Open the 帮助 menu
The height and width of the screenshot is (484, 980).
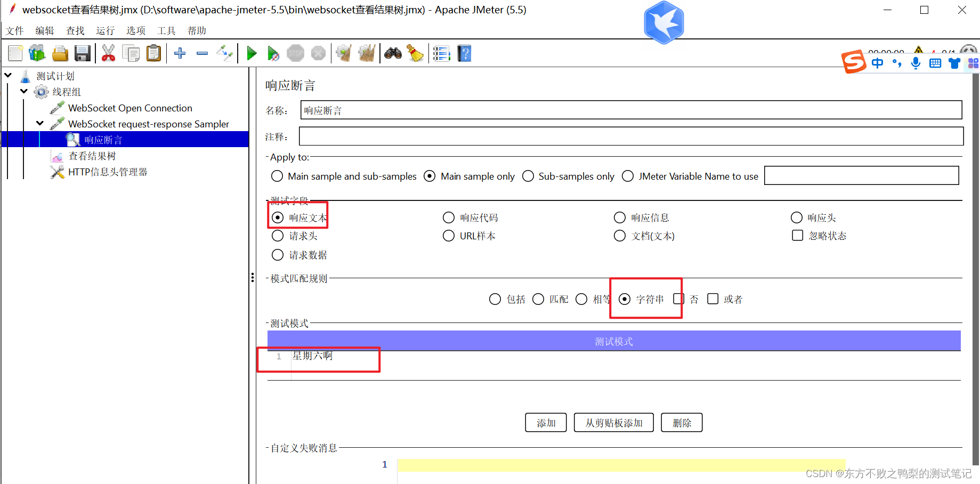coord(197,30)
